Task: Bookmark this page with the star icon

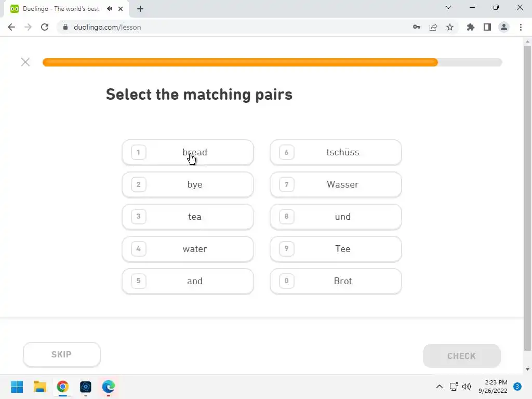Action: click(450, 27)
